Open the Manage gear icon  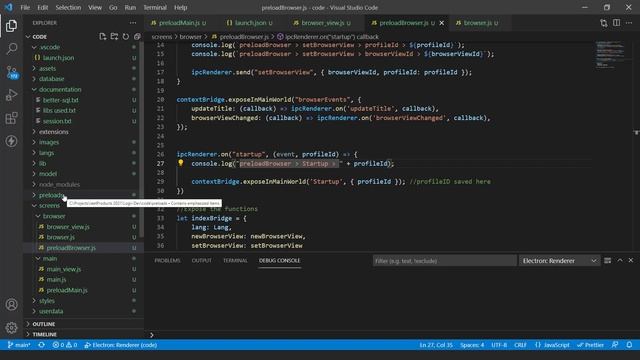(x=11, y=327)
